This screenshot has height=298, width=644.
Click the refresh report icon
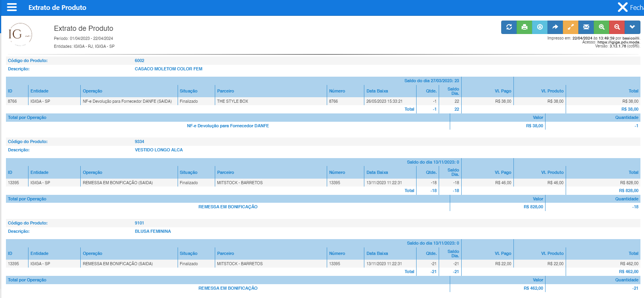tap(509, 27)
